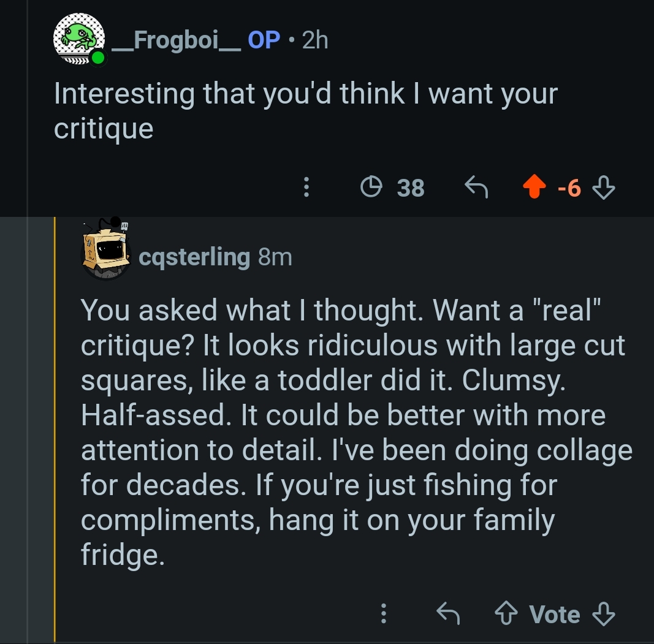The width and height of the screenshot is (654, 644).
Task: Tap the 8m timestamp on cqsterling's reply
Action: click(275, 257)
